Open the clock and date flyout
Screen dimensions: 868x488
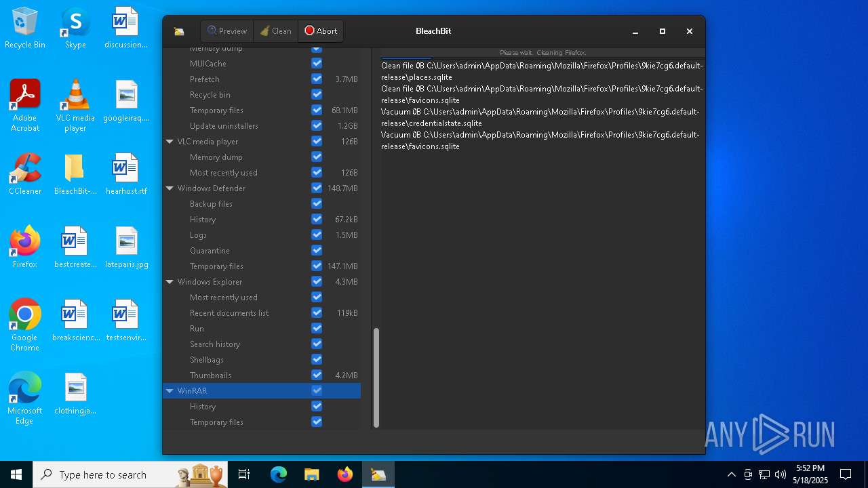(x=812, y=474)
